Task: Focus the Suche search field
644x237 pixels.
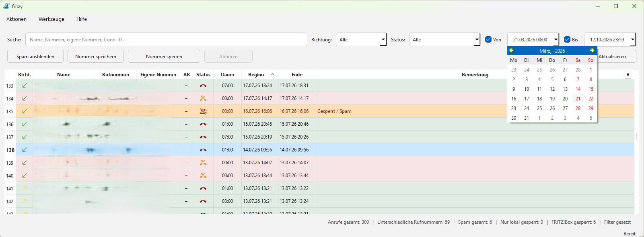Action: (166, 39)
